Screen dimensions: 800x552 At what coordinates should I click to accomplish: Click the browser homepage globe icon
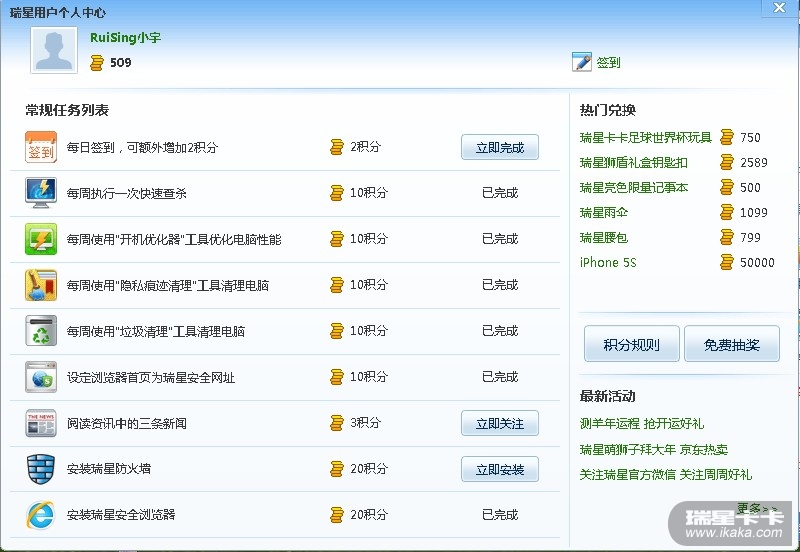coord(41,377)
